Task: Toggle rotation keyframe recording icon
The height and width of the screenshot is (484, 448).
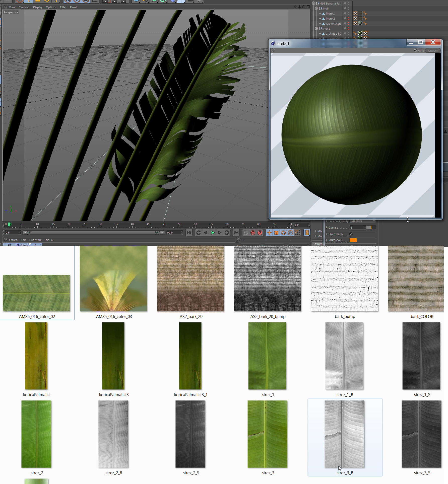Action: (283, 233)
